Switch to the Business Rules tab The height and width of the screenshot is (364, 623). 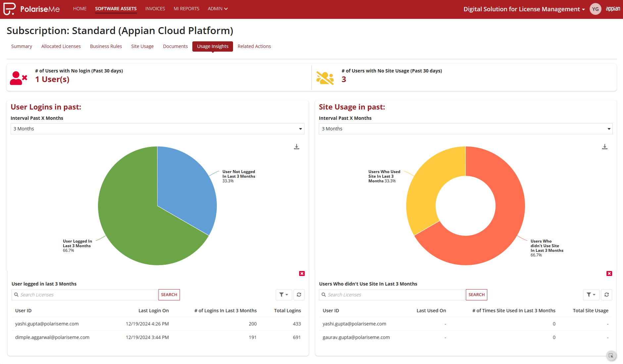(106, 46)
